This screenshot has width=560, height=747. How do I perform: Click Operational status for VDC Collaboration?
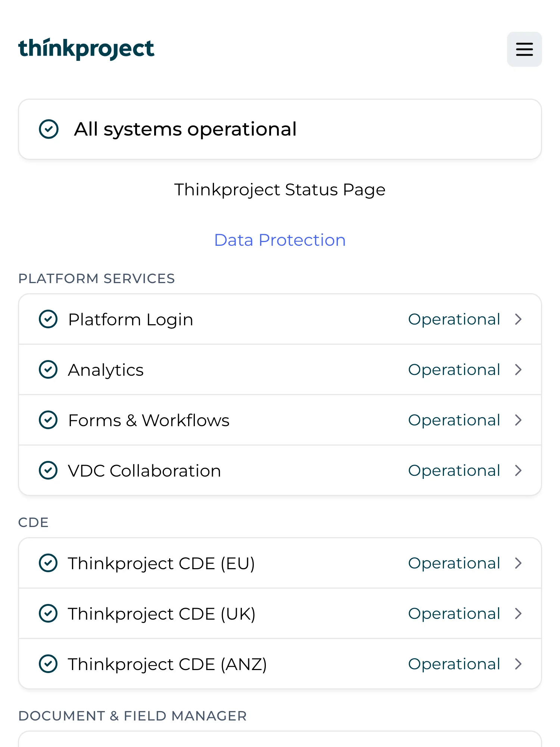click(454, 471)
